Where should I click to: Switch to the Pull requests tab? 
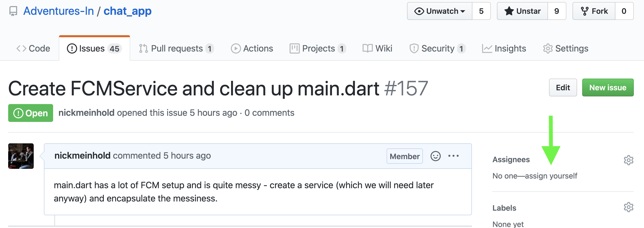[176, 48]
